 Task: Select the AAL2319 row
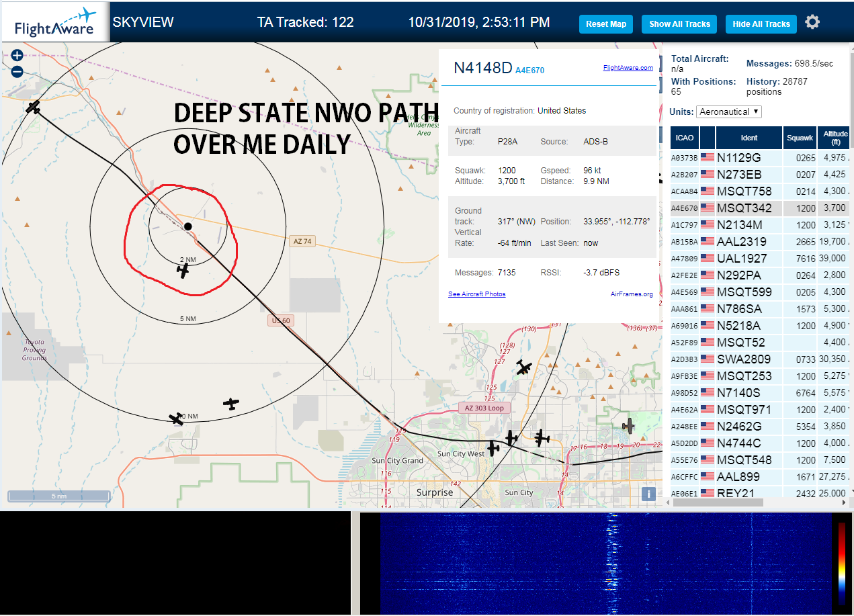click(760, 241)
